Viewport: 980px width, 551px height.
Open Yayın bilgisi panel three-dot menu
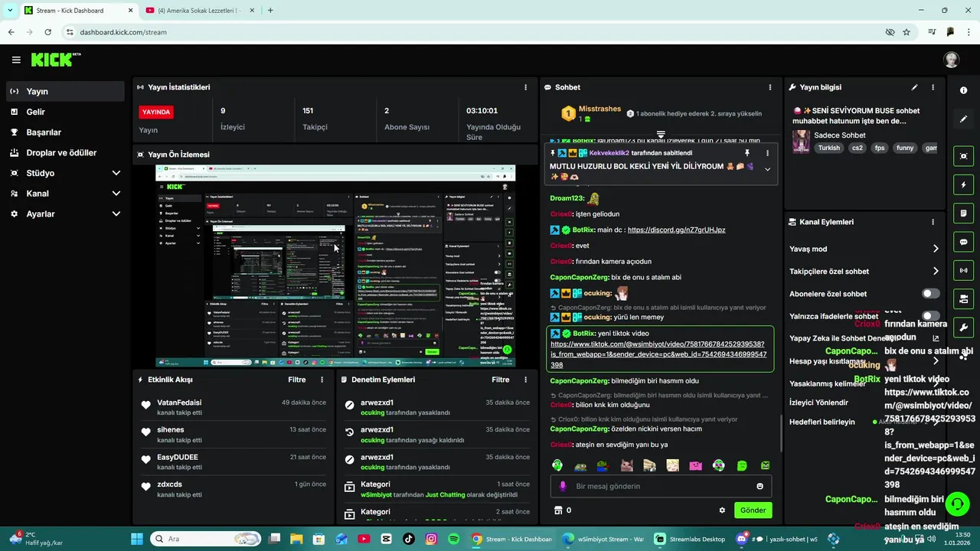(x=933, y=87)
